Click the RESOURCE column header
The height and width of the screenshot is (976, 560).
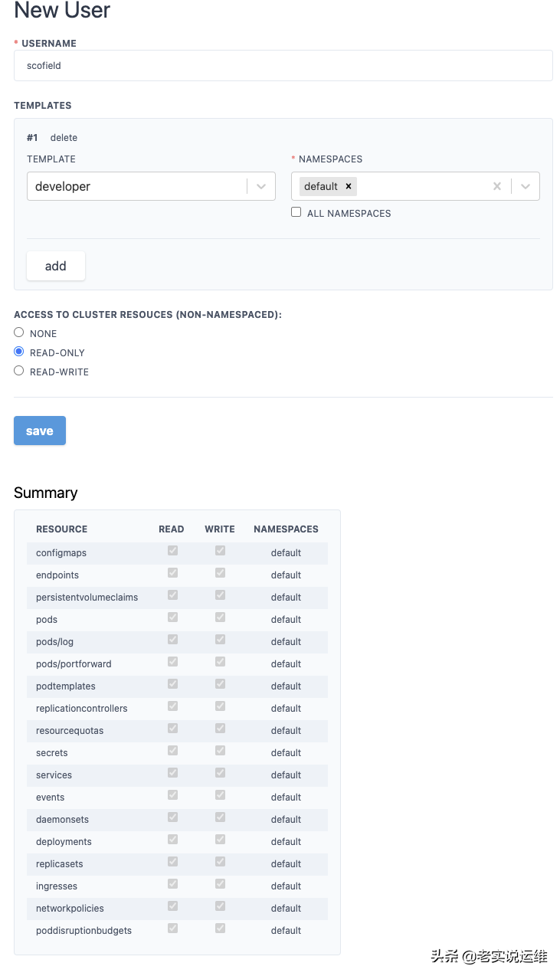pos(61,529)
